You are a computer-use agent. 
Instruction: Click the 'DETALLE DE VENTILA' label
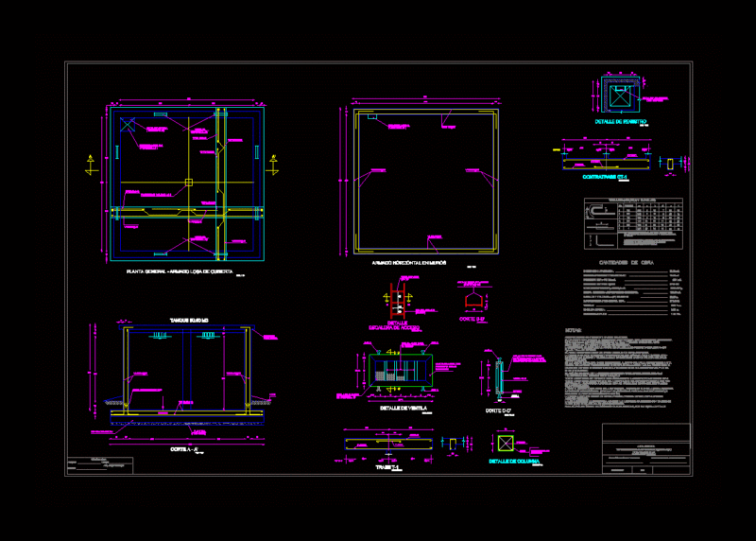tap(404, 409)
